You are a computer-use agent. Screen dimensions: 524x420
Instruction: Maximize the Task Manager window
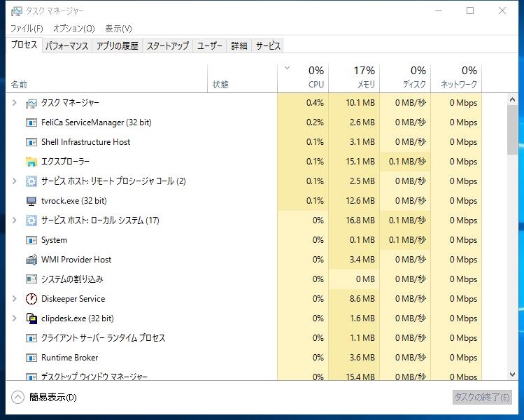pos(470,10)
